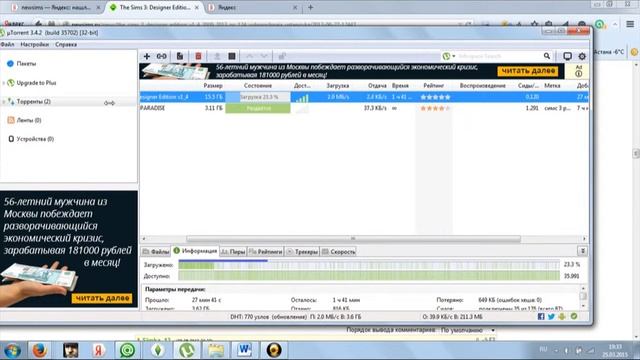
Task: Click the Android icon in status bar
Action: click(562, 316)
